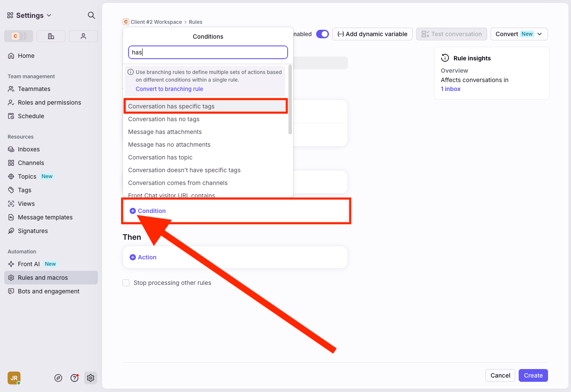571x392 pixels.
Task: Open the company building icon tab
Action: tap(51, 36)
